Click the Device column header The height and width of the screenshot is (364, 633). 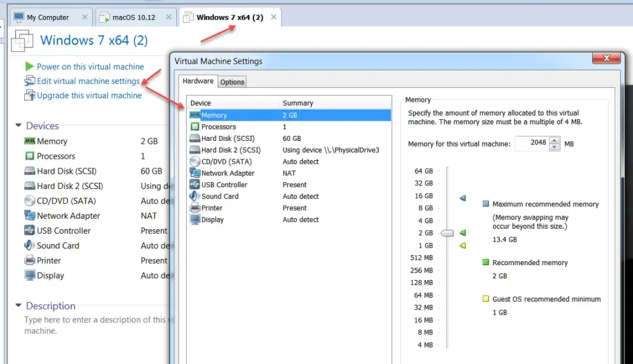[233, 103]
